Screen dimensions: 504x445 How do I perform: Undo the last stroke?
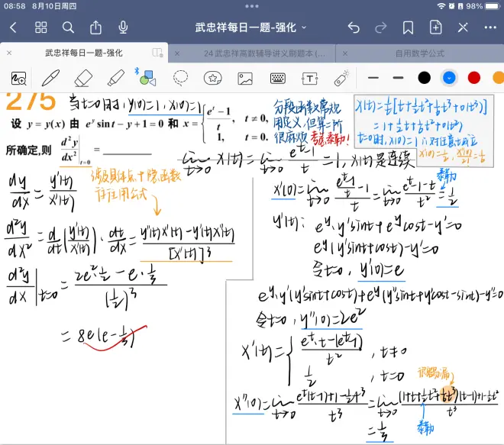pyautogui.click(x=353, y=27)
